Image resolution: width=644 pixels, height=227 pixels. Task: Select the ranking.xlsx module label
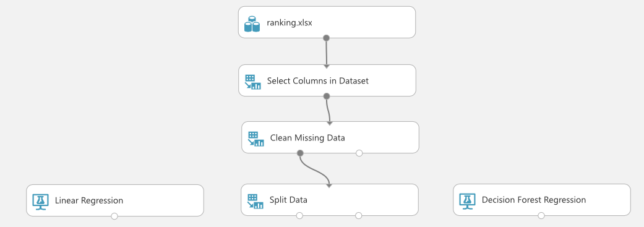[x=290, y=23]
